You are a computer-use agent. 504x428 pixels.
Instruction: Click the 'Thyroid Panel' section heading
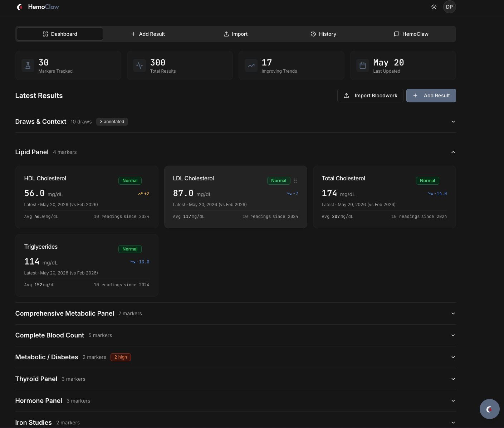pos(36,379)
